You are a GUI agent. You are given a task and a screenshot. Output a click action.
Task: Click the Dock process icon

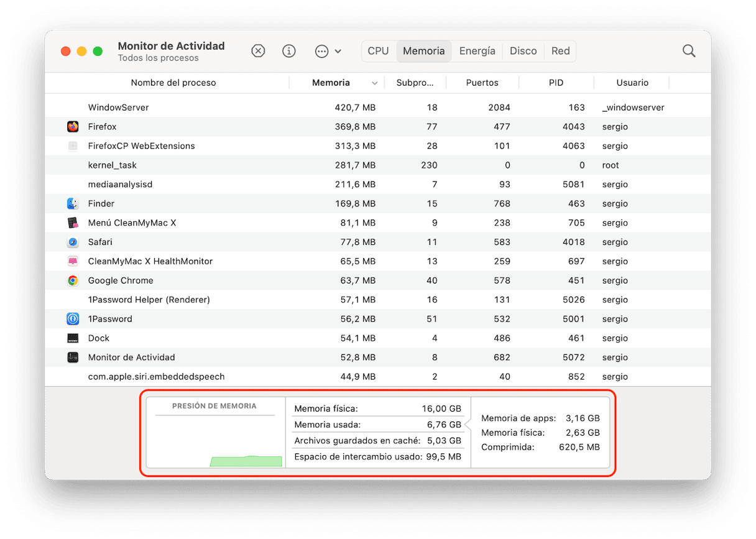pos(73,339)
